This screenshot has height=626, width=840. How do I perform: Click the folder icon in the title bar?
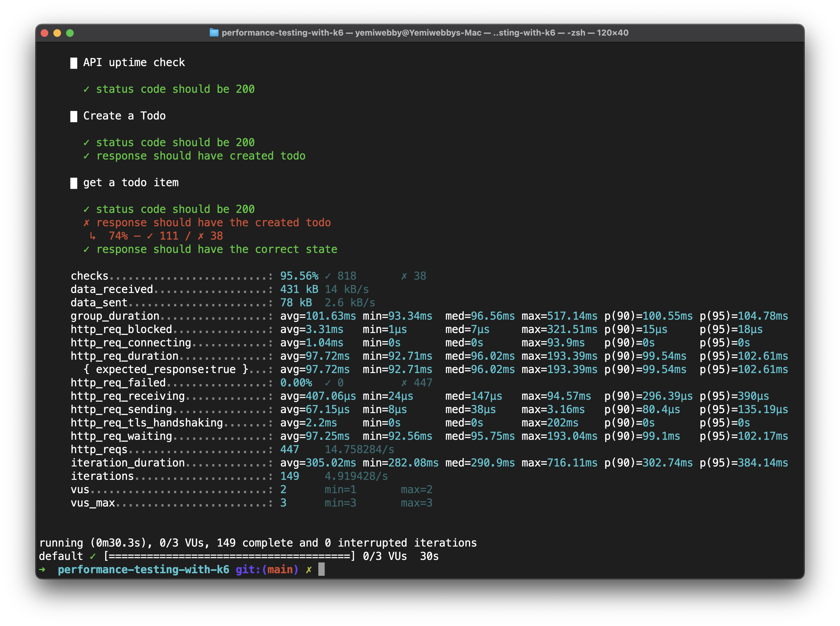click(214, 33)
